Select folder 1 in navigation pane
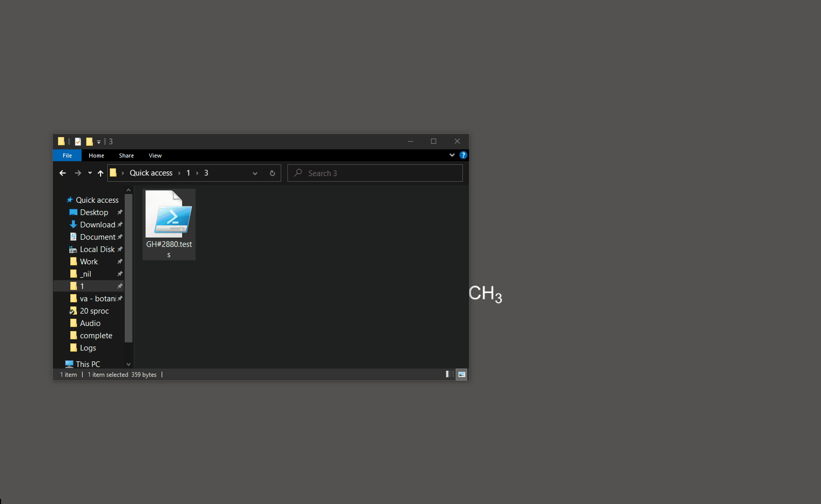 (x=88, y=286)
